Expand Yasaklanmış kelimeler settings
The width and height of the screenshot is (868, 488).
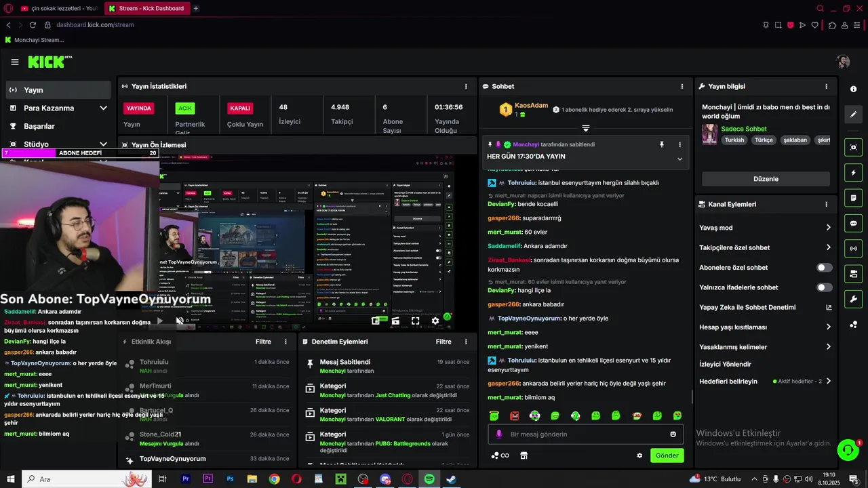828,347
